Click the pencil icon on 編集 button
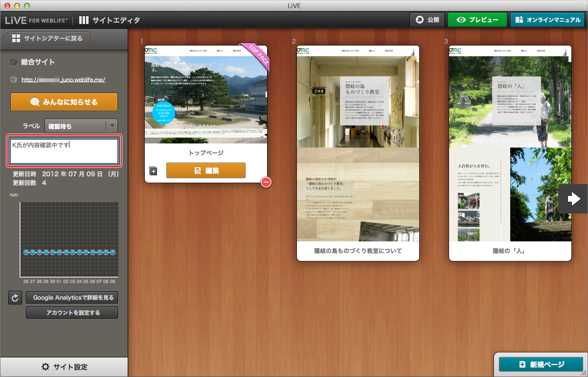This screenshot has height=377, width=588. point(198,170)
